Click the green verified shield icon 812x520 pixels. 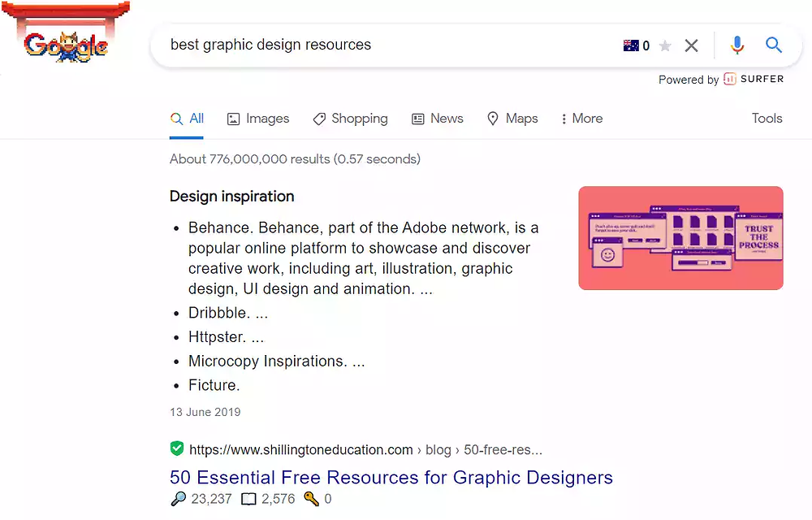[x=177, y=448]
